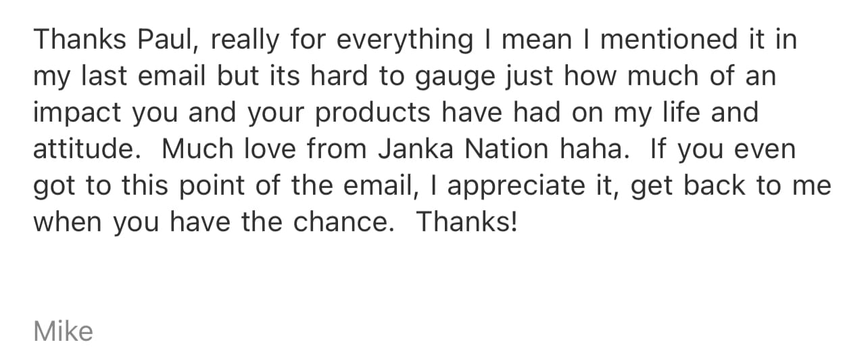868x353 pixels.
Task: Click the word "impact" in the email body
Action: tap(76, 113)
